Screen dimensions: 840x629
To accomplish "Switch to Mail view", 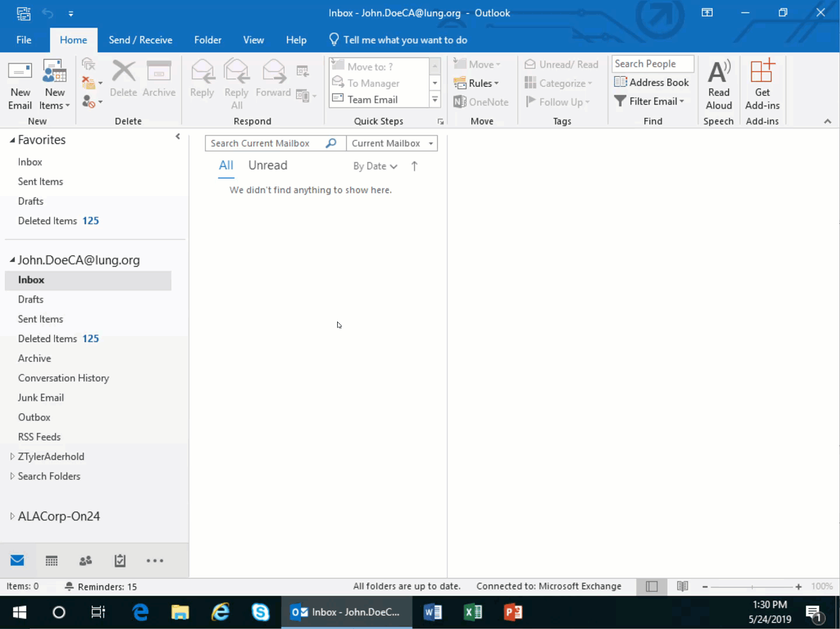I will [x=17, y=561].
